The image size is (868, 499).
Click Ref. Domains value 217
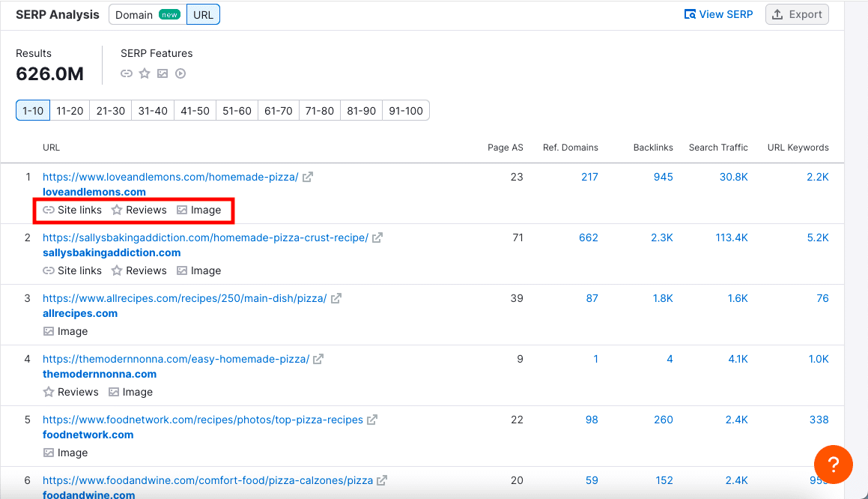point(589,178)
